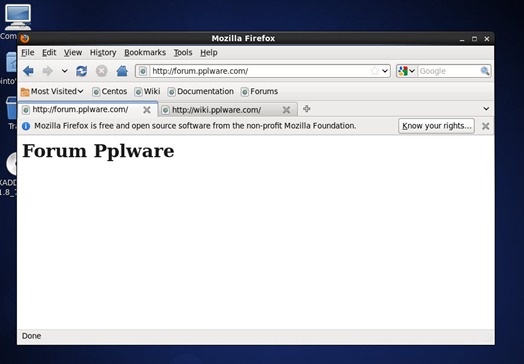Viewport: 524px width, 364px height.
Task: Select the forum.pplware.com tab
Action: [88, 109]
